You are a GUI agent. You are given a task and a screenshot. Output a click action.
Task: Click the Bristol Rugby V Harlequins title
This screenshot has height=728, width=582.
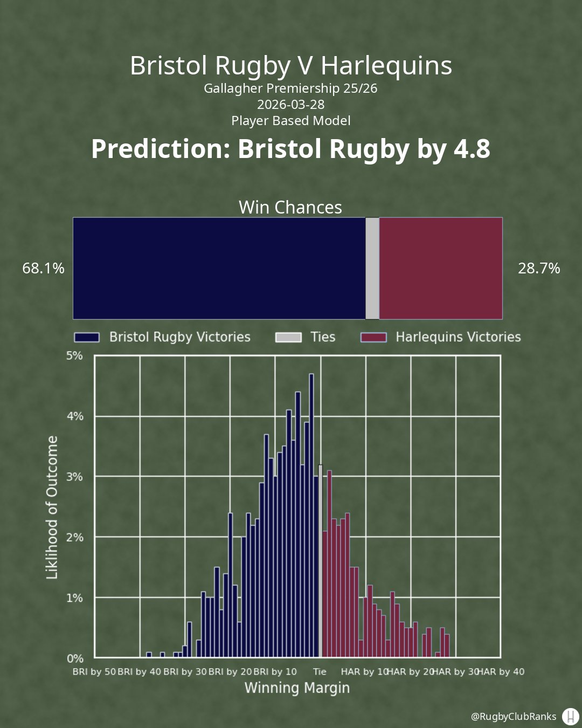291,65
